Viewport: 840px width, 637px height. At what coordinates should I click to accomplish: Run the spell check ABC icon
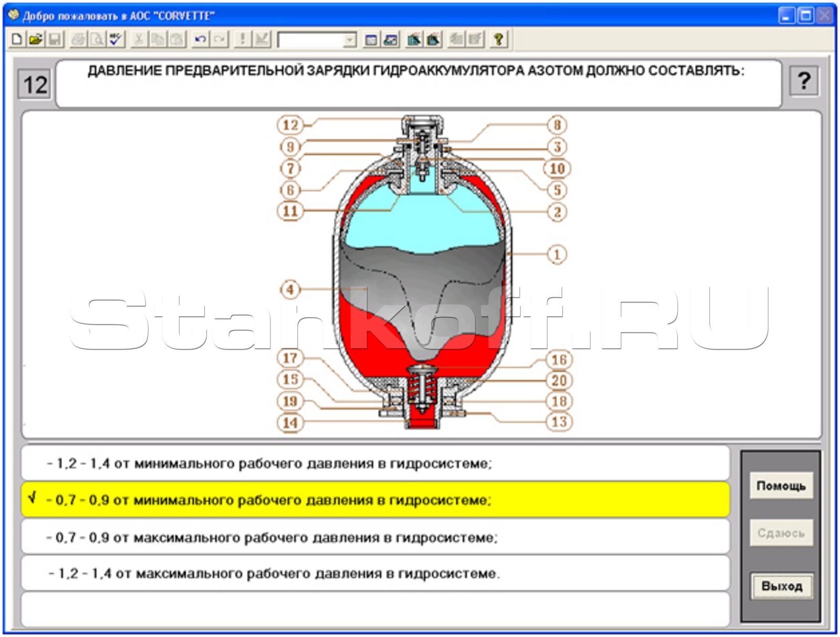point(116,39)
